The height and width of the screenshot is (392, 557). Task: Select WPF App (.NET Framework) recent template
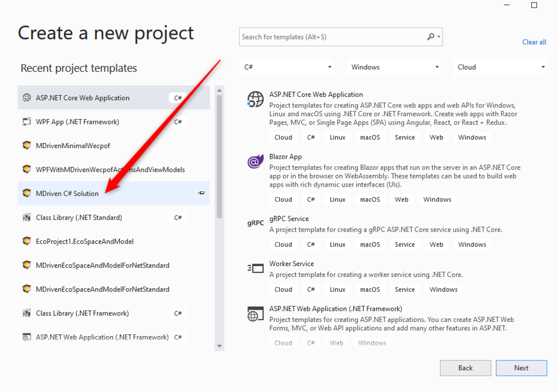click(114, 122)
